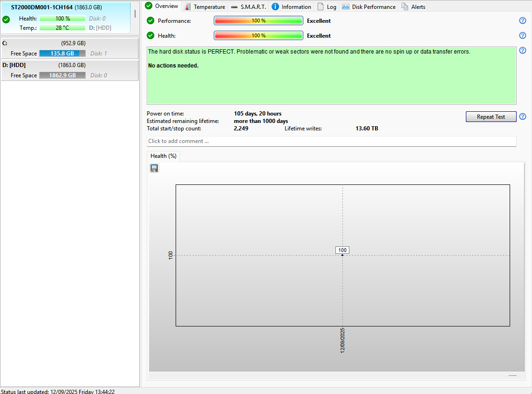Click the 'Disk: 1' label for C:
The image size is (532, 394).
pos(99,53)
